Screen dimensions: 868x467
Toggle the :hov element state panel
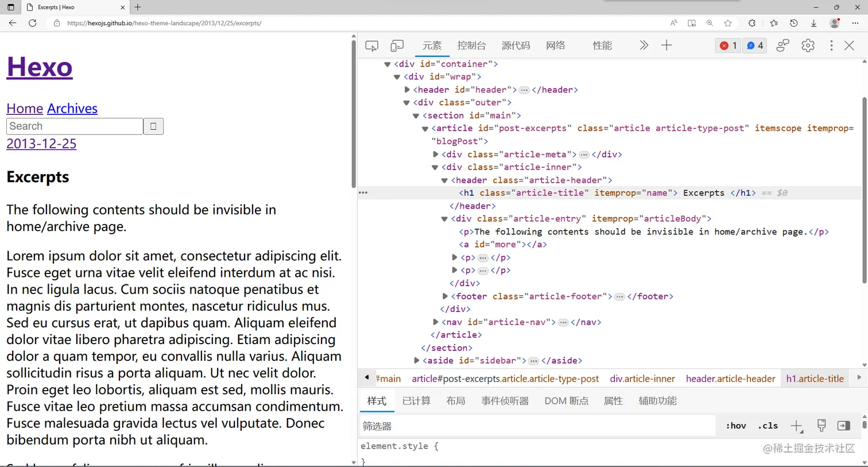point(736,426)
